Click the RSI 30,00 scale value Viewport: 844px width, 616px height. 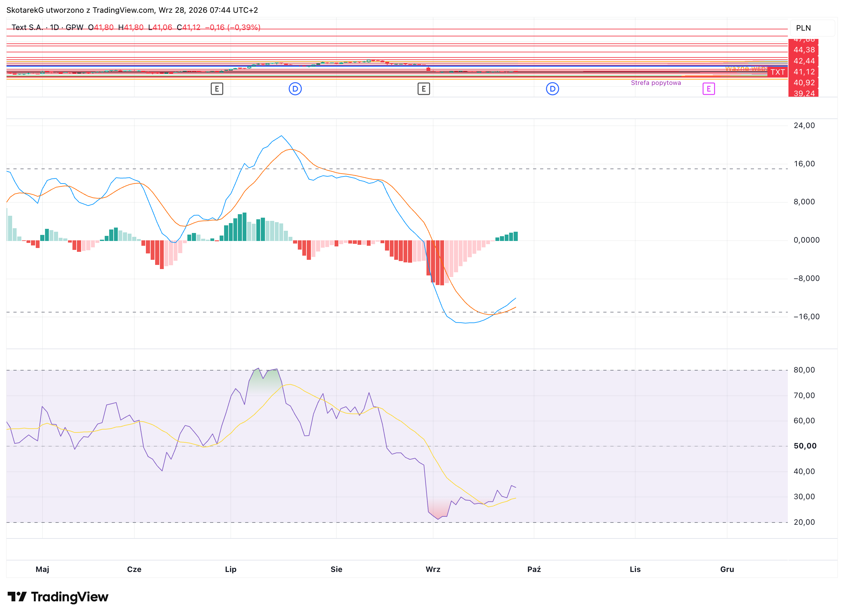click(x=804, y=497)
